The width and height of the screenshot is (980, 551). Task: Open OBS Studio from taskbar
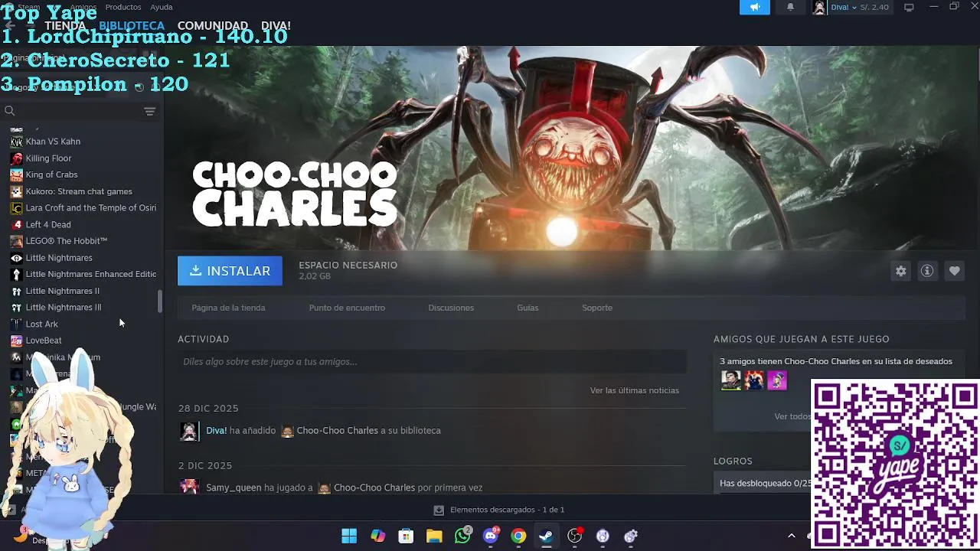(x=574, y=536)
